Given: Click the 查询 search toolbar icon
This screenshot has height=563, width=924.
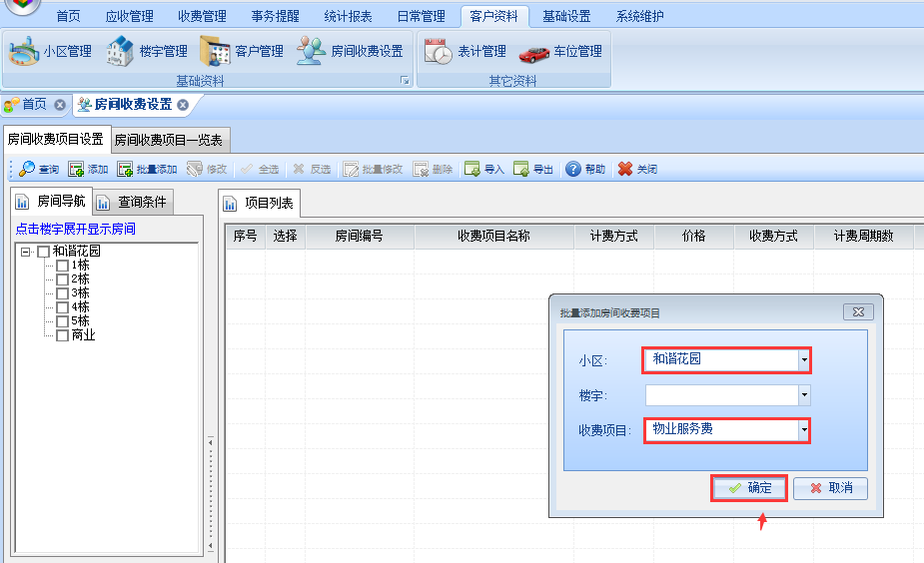Looking at the screenshot, I should (x=27, y=169).
